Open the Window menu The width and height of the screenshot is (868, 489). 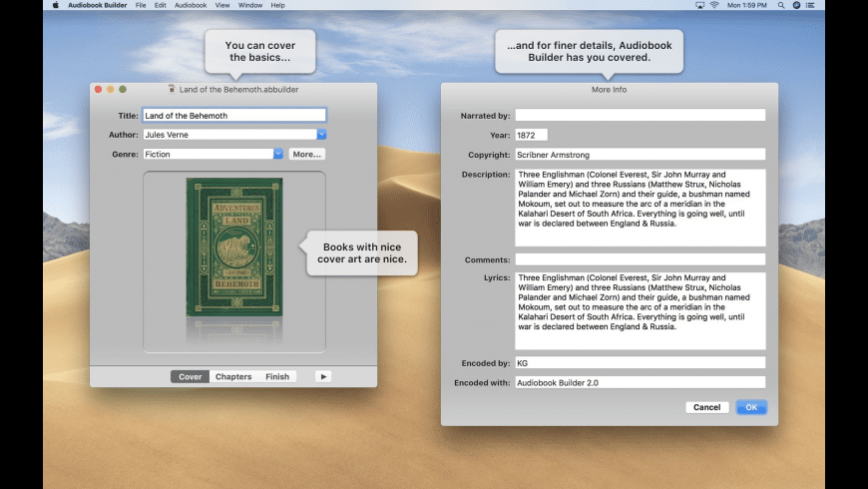point(250,5)
